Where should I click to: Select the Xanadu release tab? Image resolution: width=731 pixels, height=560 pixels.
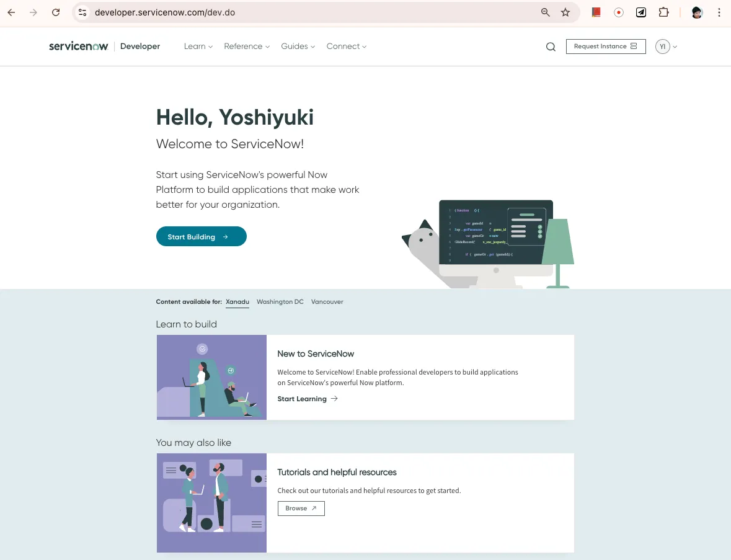point(237,301)
